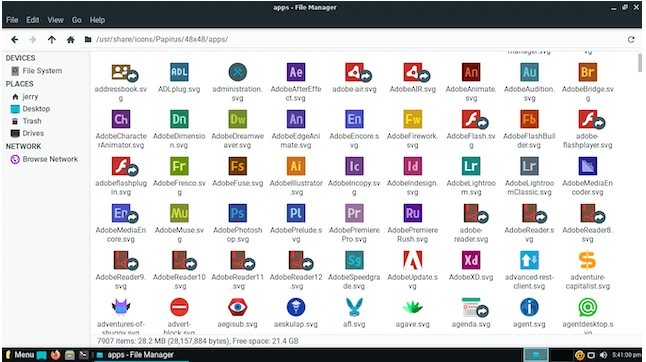The width and height of the screenshot is (646, 362).
Task: Select the AdobePrelude.svg icon
Action: [x=296, y=213]
